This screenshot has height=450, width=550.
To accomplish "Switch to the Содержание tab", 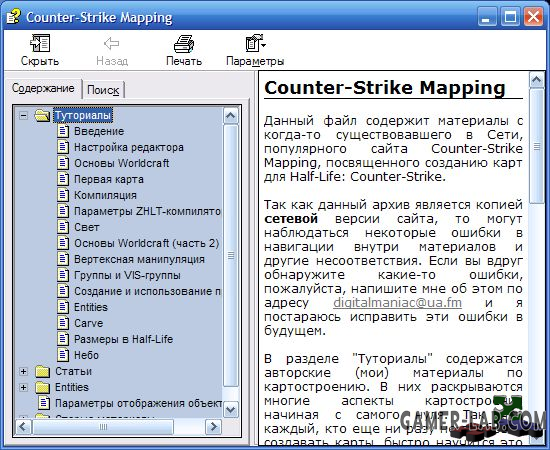I will (x=43, y=88).
